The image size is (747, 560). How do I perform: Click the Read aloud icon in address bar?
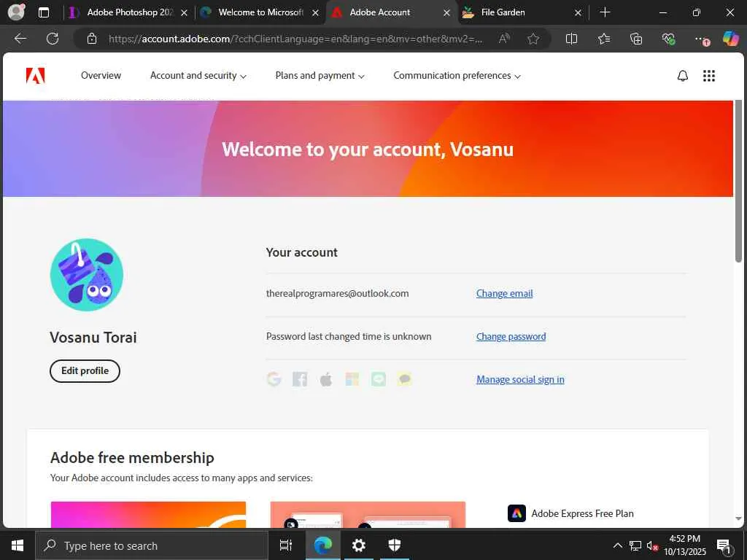[504, 39]
